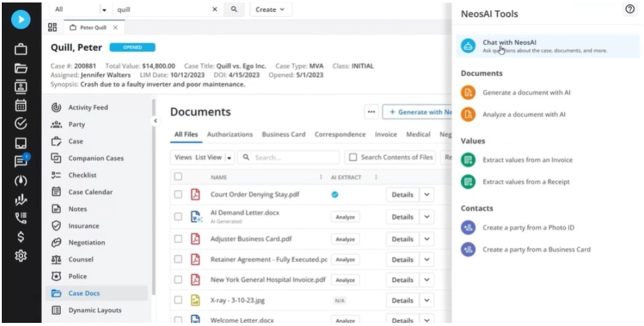
Task: Expand Details arrow for AI Demand Letter
Action: pyautogui.click(x=426, y=217)
